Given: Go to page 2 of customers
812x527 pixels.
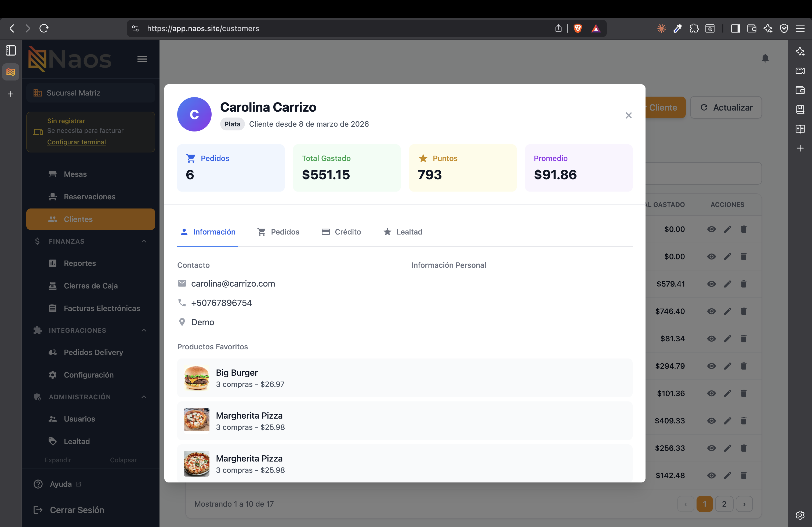Looking at the screenshot, I should click(x=724, y=504).
